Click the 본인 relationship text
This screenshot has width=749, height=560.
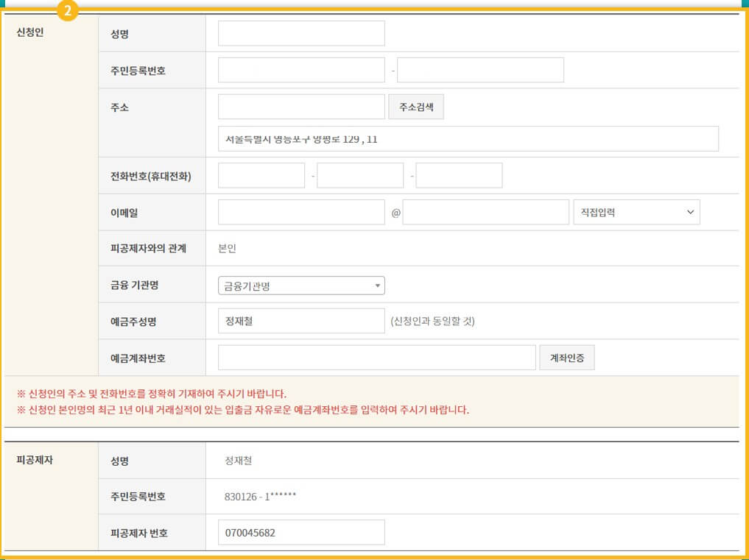[227, 249]
